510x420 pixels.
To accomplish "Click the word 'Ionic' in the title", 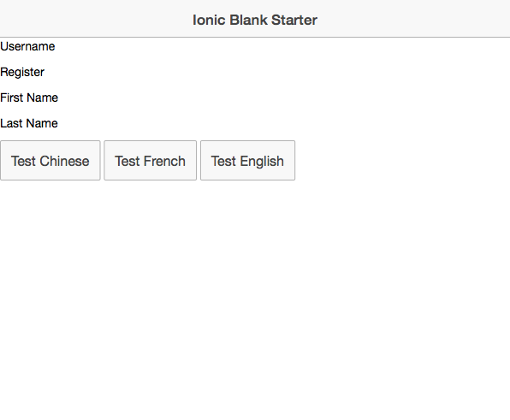I will click(x=209, y=20).
